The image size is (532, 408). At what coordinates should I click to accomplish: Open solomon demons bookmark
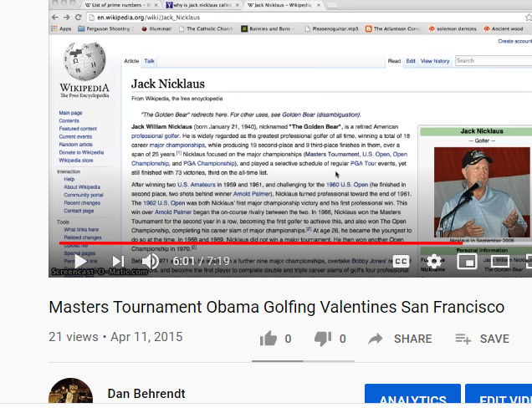(x=453, y=28)
